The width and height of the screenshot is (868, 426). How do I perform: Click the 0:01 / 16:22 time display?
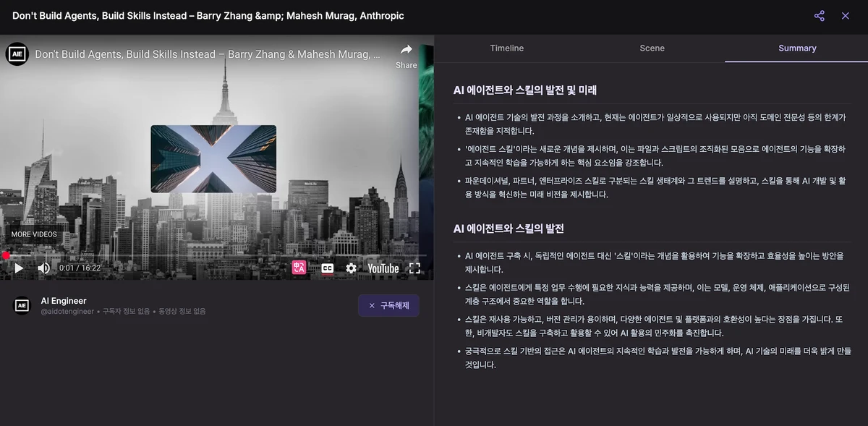point(80,268)
